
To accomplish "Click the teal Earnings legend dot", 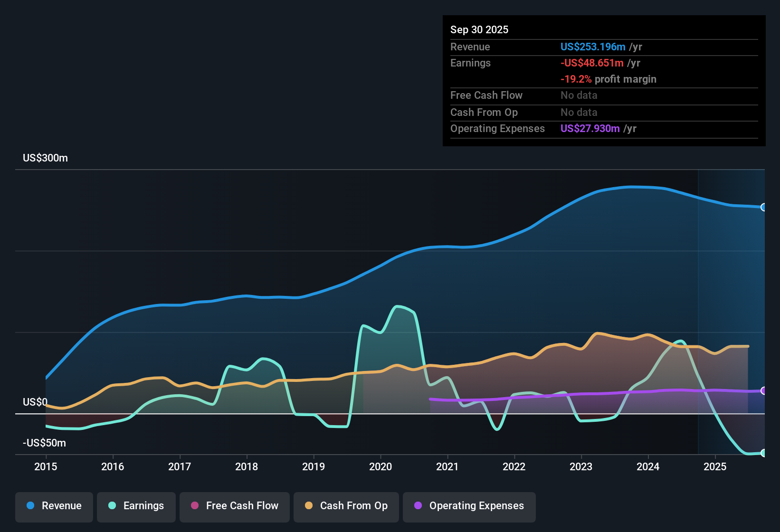I will point(112,506).
